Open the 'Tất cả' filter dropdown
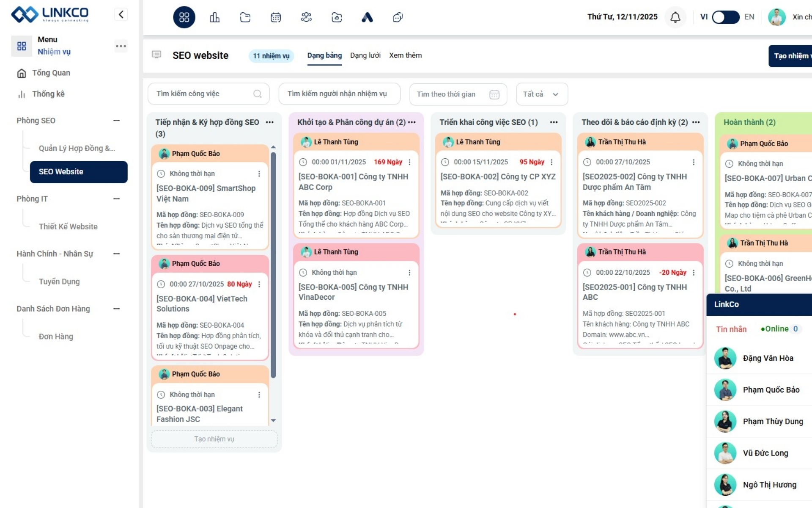The image size is (812, 508). coord(542,94)
